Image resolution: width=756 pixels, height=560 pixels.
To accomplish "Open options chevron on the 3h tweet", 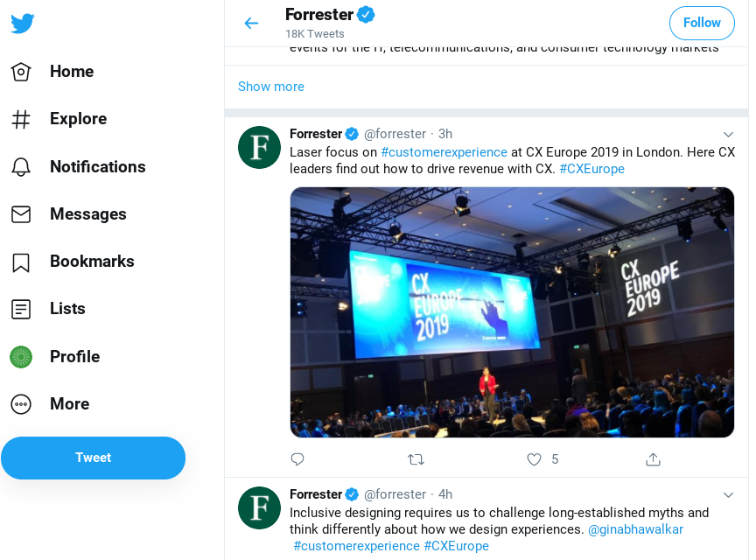I will click(728, 134).
